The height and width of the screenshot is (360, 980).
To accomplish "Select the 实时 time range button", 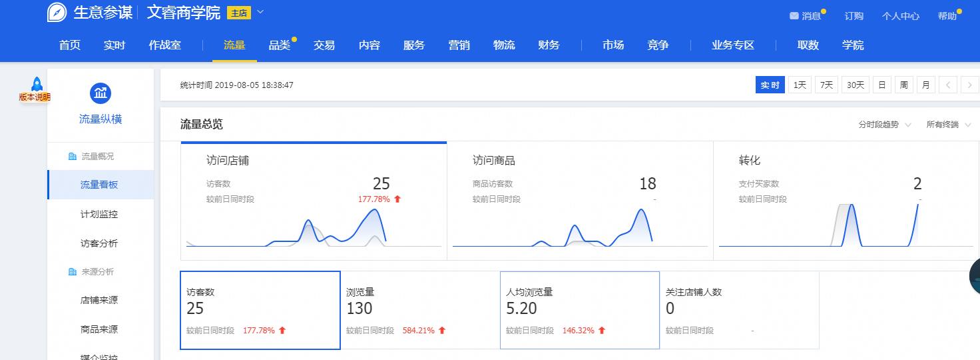I will (x=770, y=85).
